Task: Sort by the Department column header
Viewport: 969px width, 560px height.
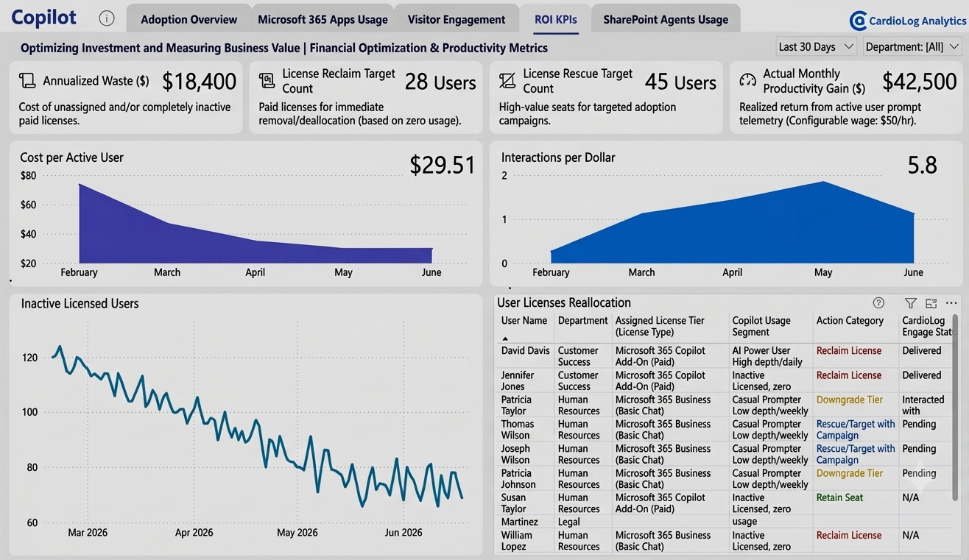Action: point(583,321)
